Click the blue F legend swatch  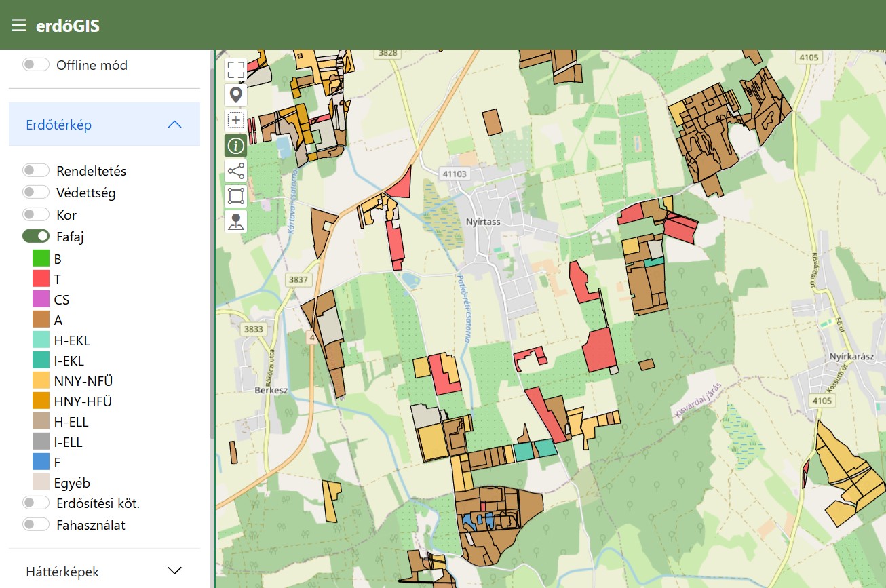41,463
